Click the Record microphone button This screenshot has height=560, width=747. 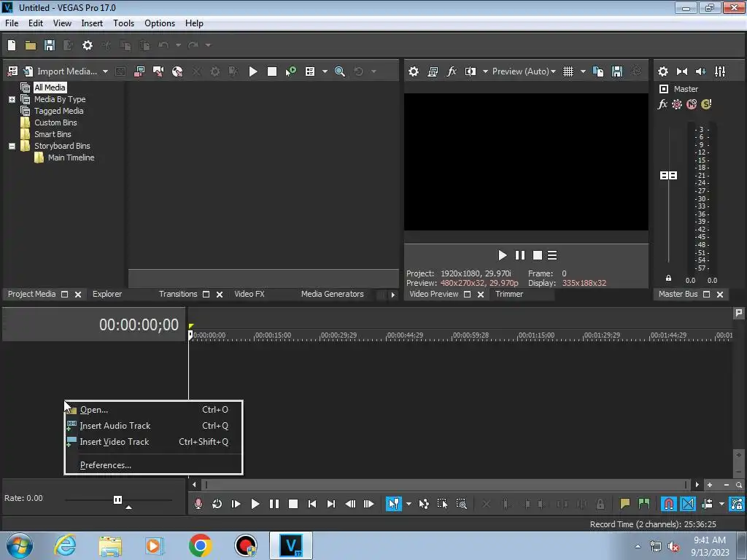pos(198,504)
